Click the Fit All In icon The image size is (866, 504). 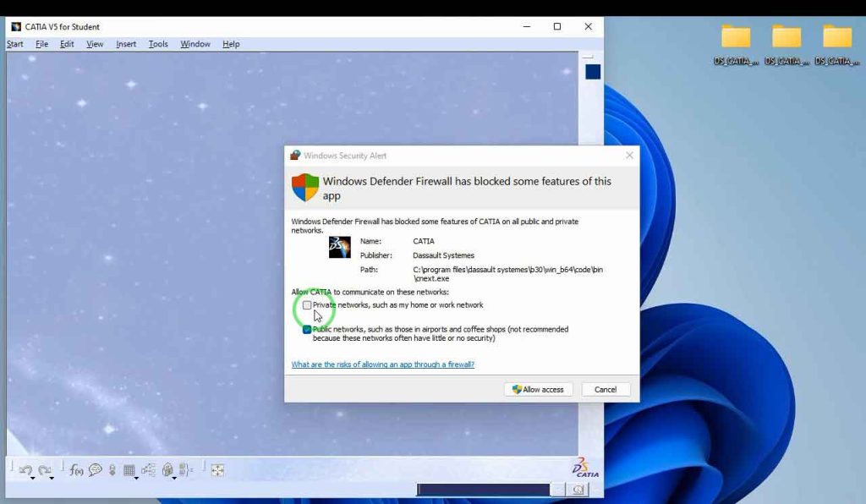click(x=217, y=470)
